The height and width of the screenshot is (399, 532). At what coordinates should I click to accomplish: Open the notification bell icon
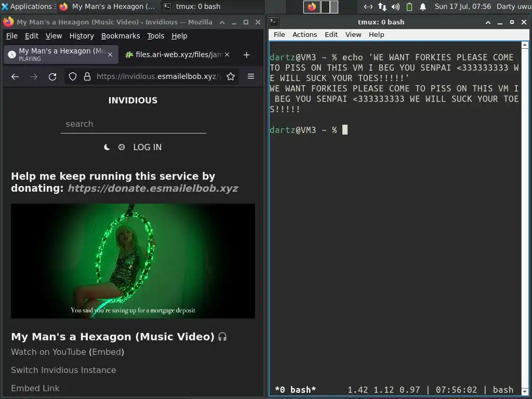(423, 6)
